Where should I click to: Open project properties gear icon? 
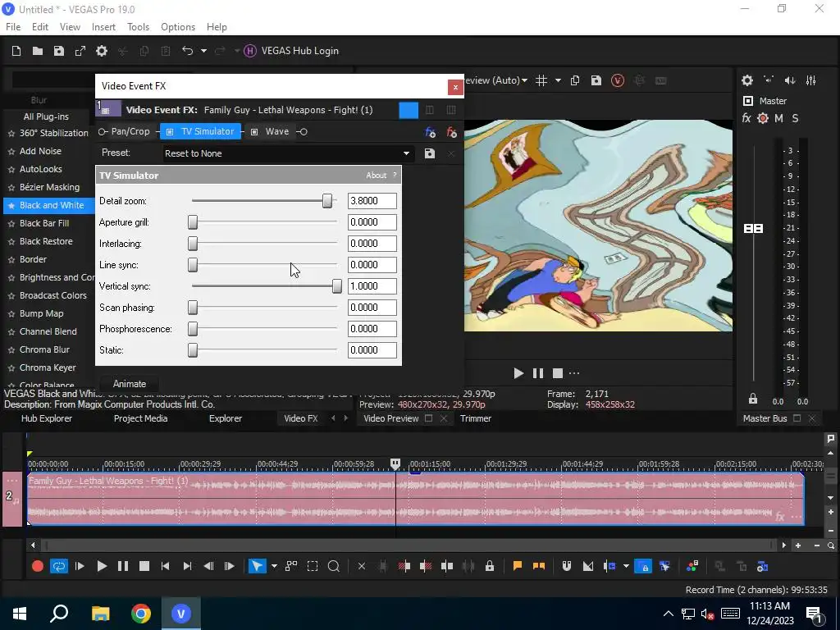[x=102, y=51]
